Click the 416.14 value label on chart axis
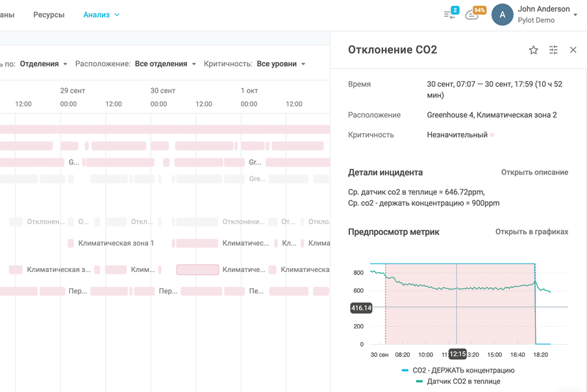The image size is (587, 392). pyautogui.click(x=361, y=308)
